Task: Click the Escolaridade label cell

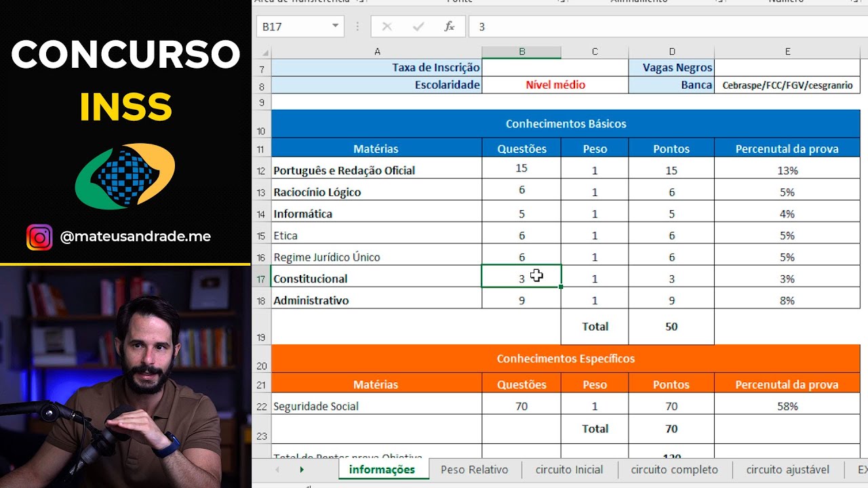Action: tap(377, 85)
